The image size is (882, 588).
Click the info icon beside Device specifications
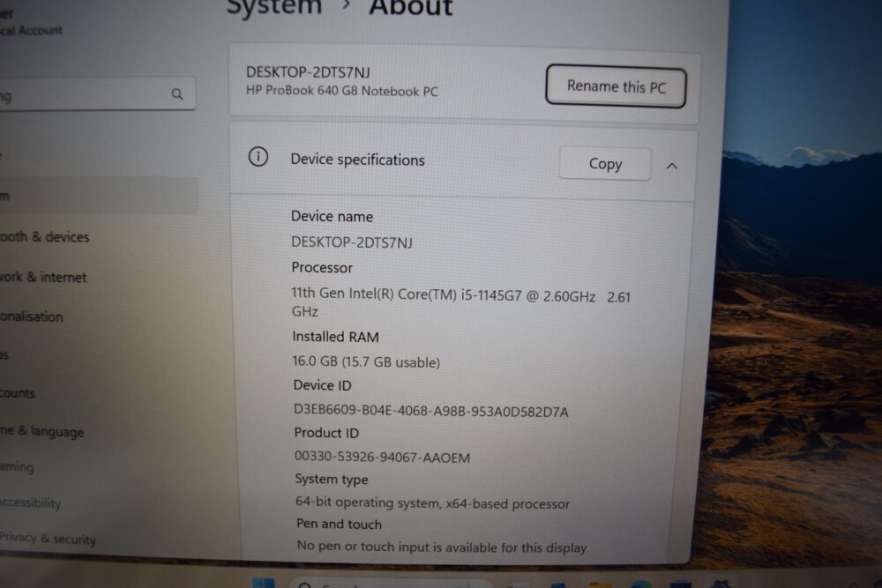coord(258,157)
